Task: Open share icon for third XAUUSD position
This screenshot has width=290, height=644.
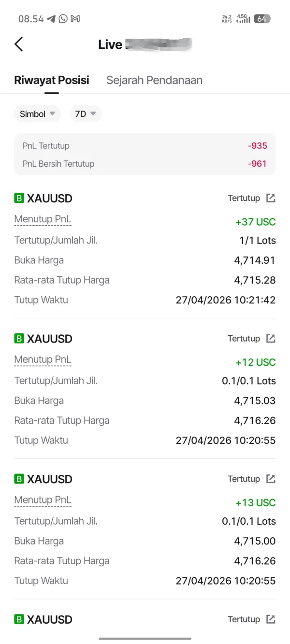Action: point(271,479)
